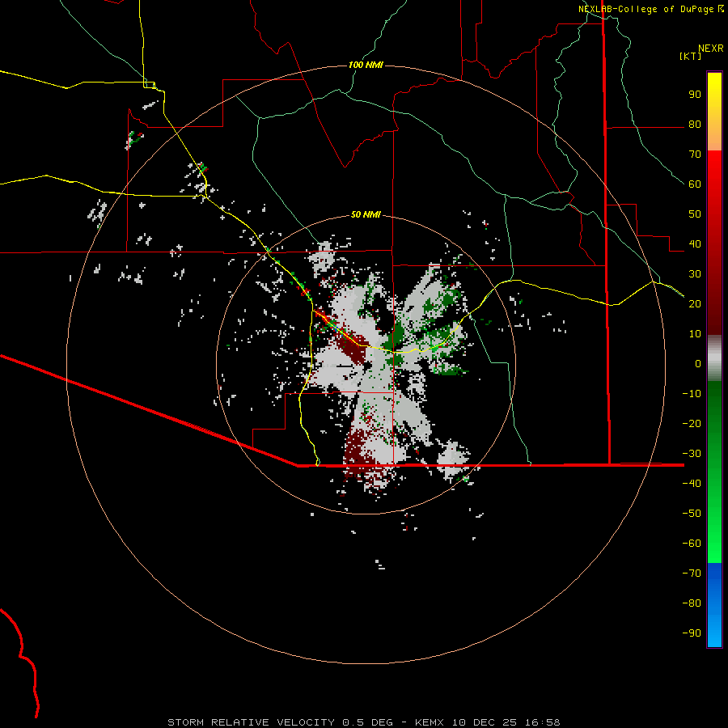This screenshot has width=728, height=728.
Task: Click the 30 value on the velocity scale
Action: coord(695,274)
